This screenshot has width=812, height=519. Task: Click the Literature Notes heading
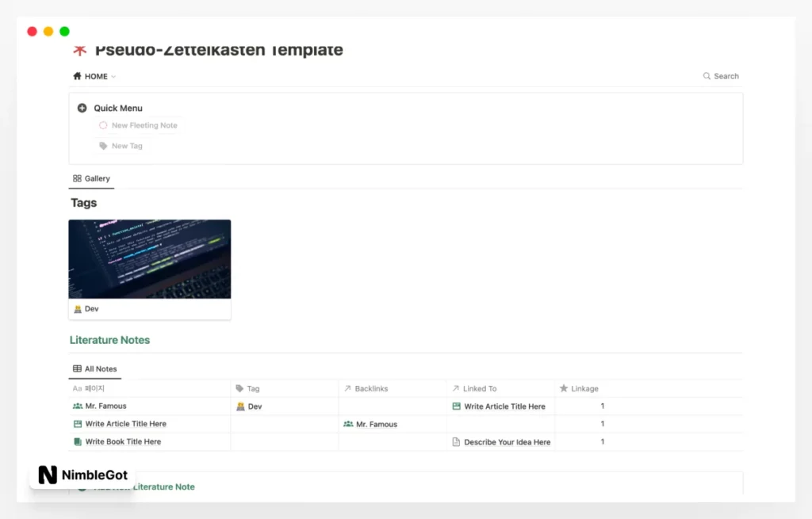pos(109,340)
